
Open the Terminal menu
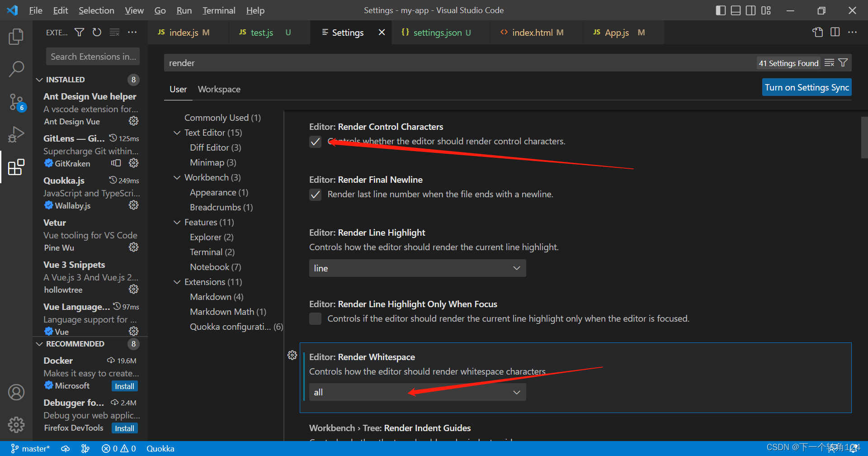pyautogui.click(x=219, y=10)
